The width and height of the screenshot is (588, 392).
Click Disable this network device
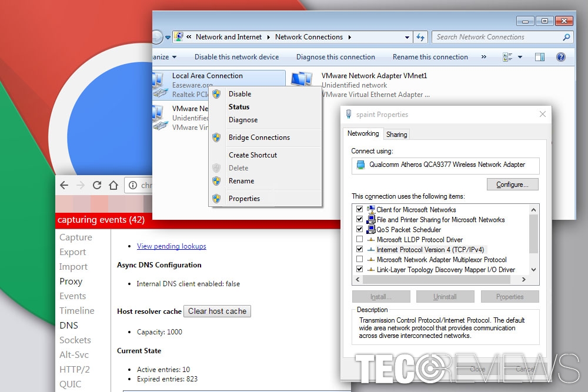[236, 57]
